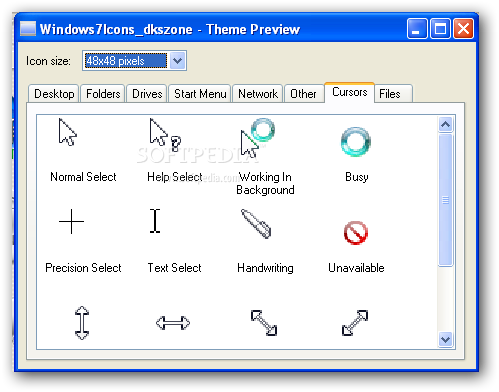Image resolution: width=499 pixels, height=392 pixels.
Task: Open the Start Menu tab
Action: pos(200,94)
